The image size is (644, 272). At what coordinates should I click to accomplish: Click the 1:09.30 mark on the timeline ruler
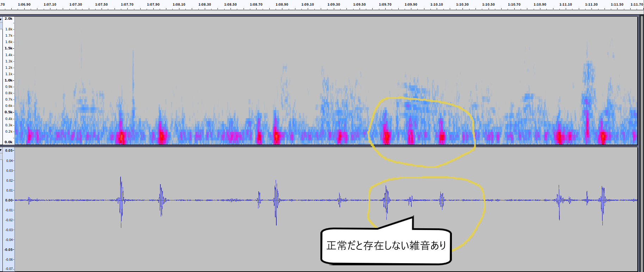pos(334,5)
